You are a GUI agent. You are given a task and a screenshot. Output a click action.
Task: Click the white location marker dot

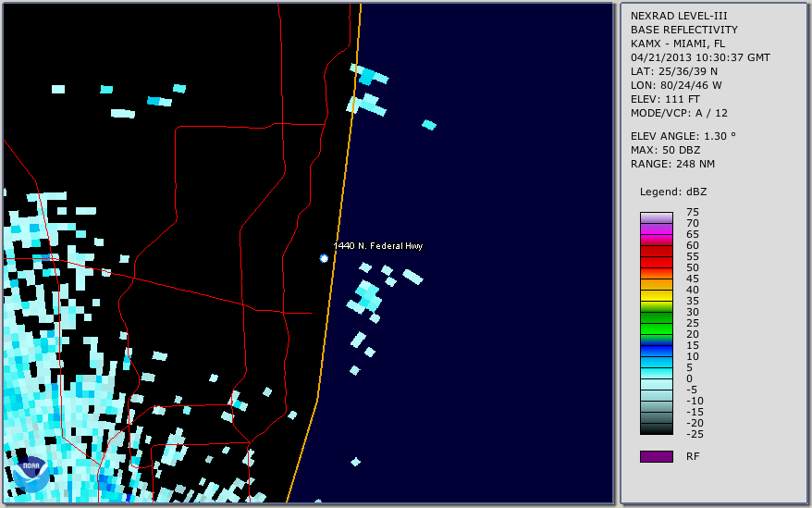(324, 258)
